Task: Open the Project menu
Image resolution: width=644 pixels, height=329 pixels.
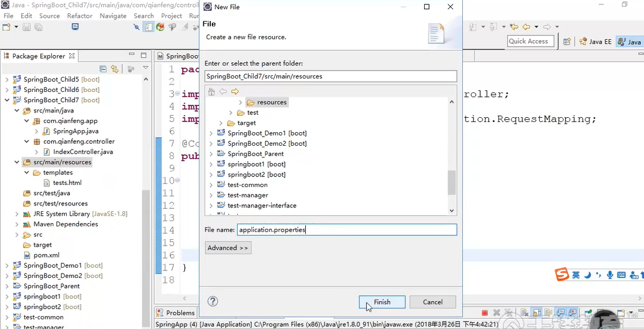Action: (171, 16)
